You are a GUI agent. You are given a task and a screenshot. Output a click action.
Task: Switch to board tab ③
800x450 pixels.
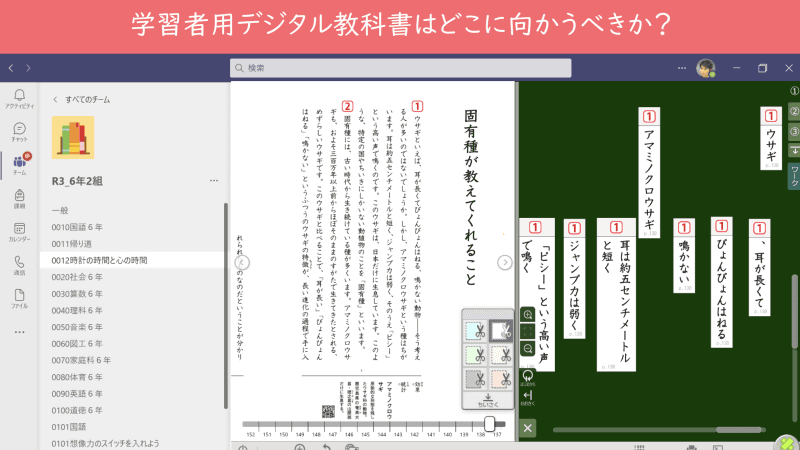point(794,132)
